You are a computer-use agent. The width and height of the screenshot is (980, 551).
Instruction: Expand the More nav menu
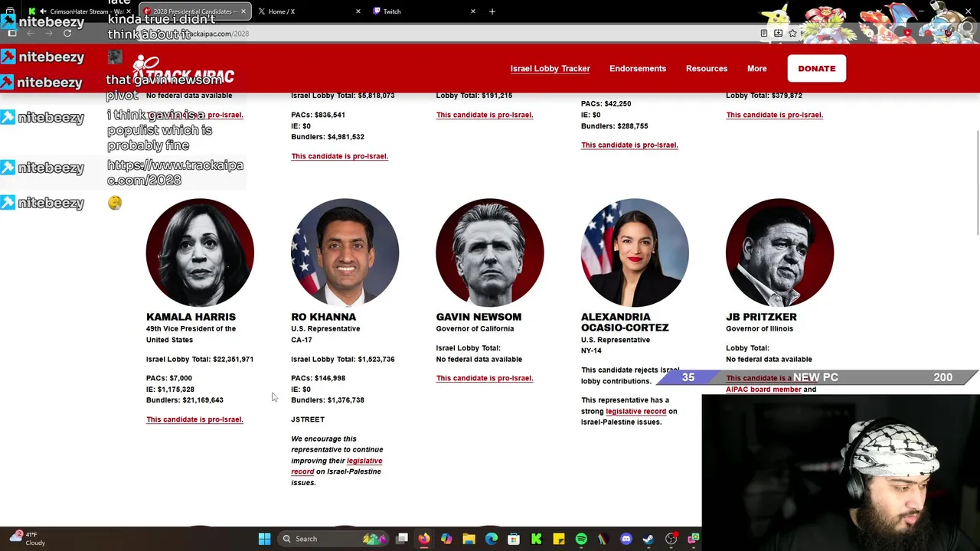point(756,69)
